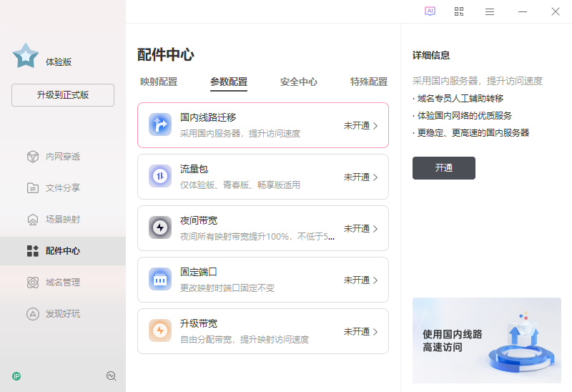The image size is (572, 392).
Task: Click the 流量包 icon
Action: pos(160,177)
